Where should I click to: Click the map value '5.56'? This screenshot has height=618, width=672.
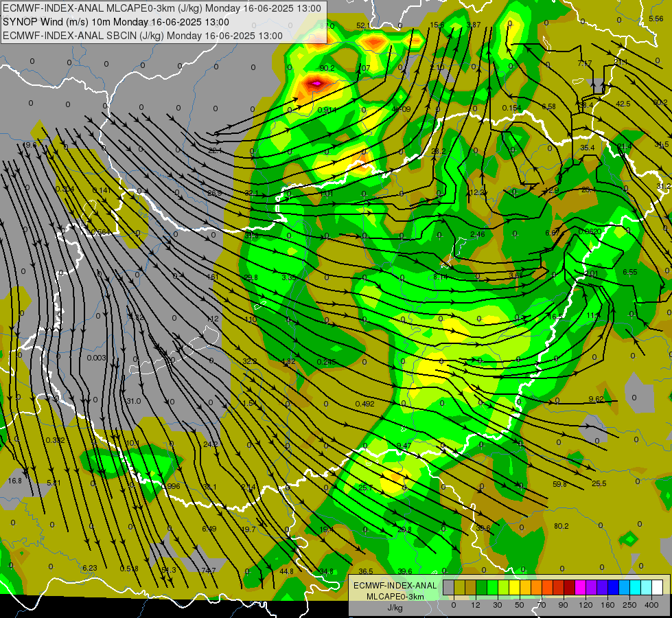point(656,19)
